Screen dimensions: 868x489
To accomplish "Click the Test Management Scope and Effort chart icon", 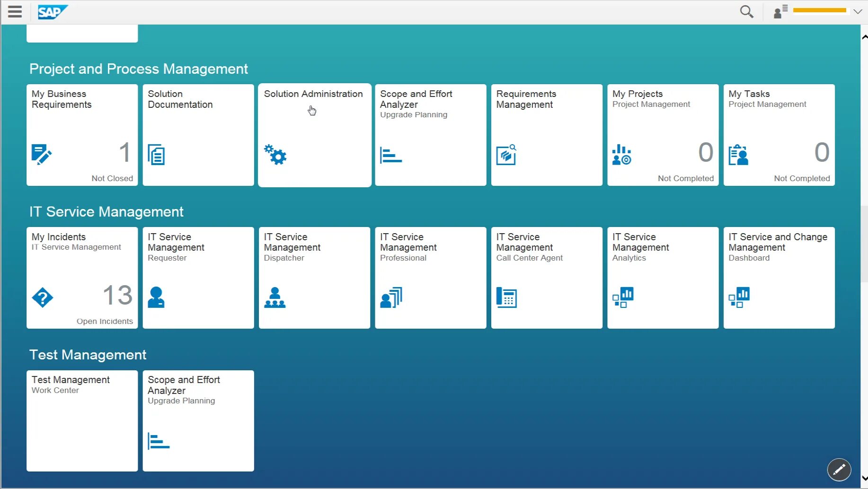I will 159,441.
